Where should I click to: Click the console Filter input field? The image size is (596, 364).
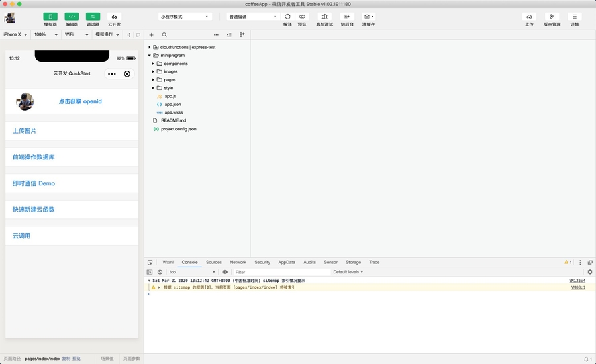tap(281, 272)
